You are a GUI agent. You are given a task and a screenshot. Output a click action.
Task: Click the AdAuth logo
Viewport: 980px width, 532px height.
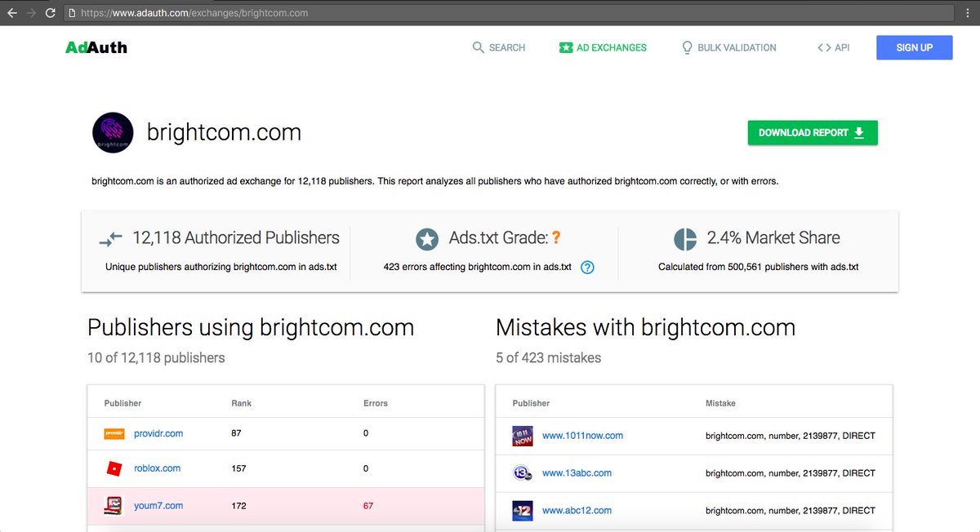coord(96,47)
